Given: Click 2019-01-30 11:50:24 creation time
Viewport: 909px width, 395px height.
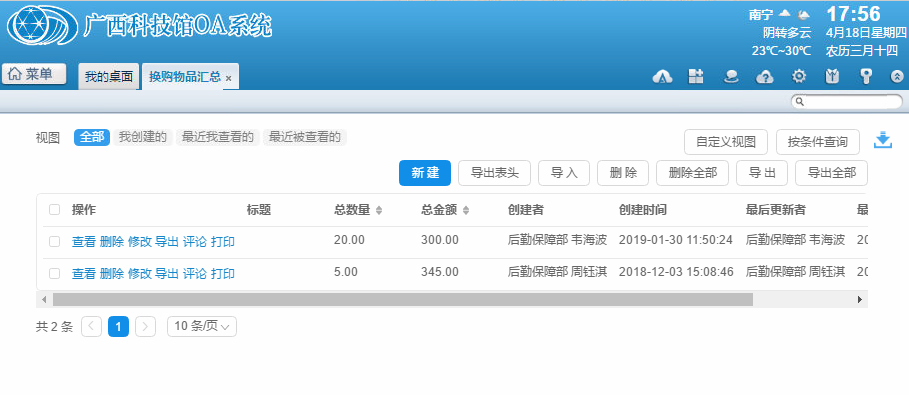Looking at the screenshot, I should [x=676, y=240].
